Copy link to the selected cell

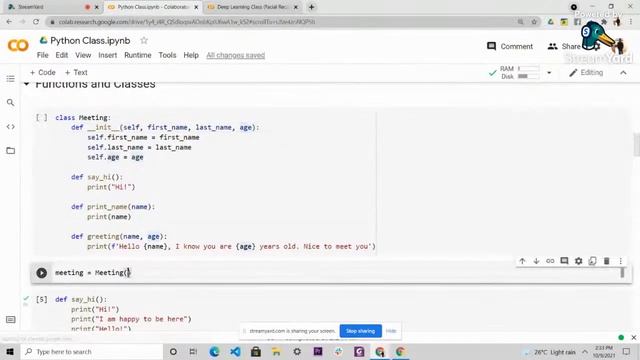click(550, 261)
